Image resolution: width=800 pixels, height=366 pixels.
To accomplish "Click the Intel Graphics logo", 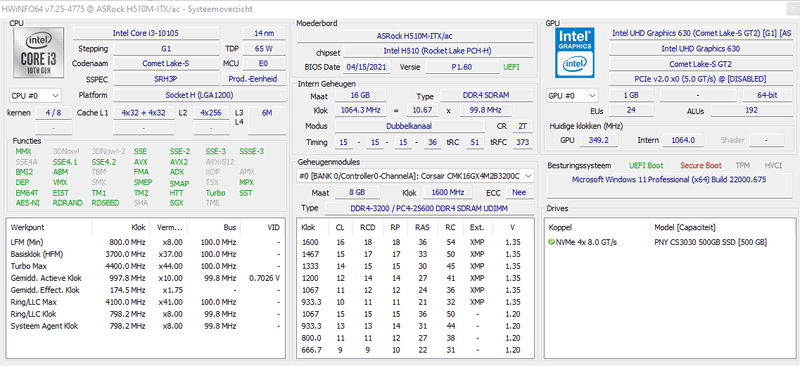I will 575,53.
